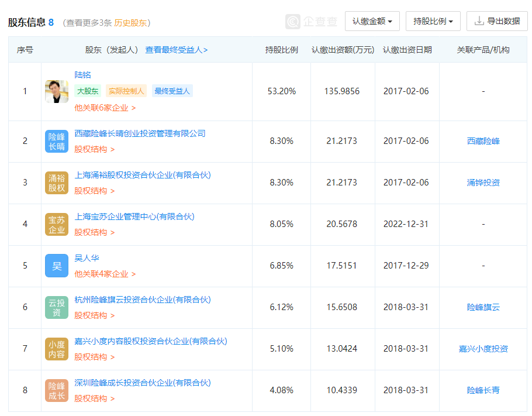Screen dimensions: 532x416
Task: Expand 股权结构 under 西藏险峰长晴
Action: coord(94,149)
